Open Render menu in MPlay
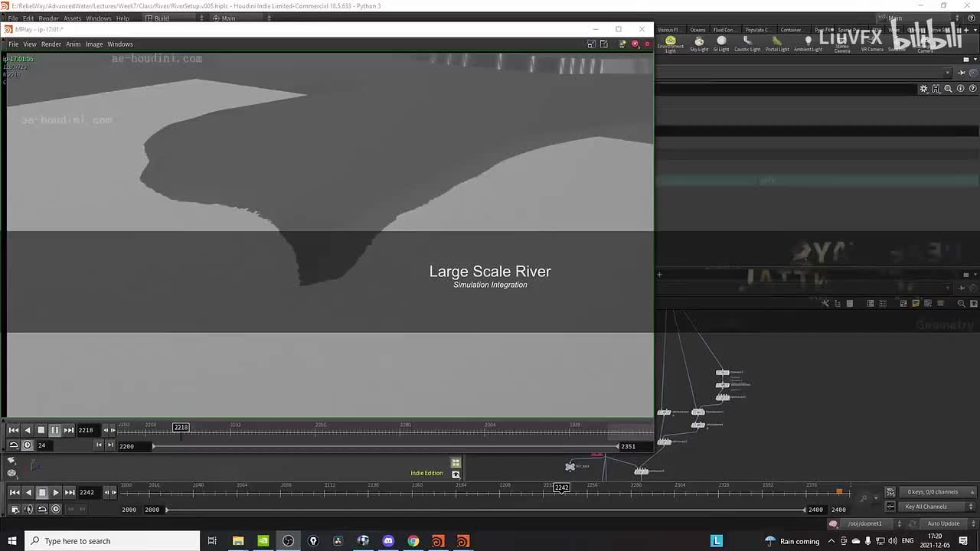The width and height of the screenshot is (980, 551). 51,44
